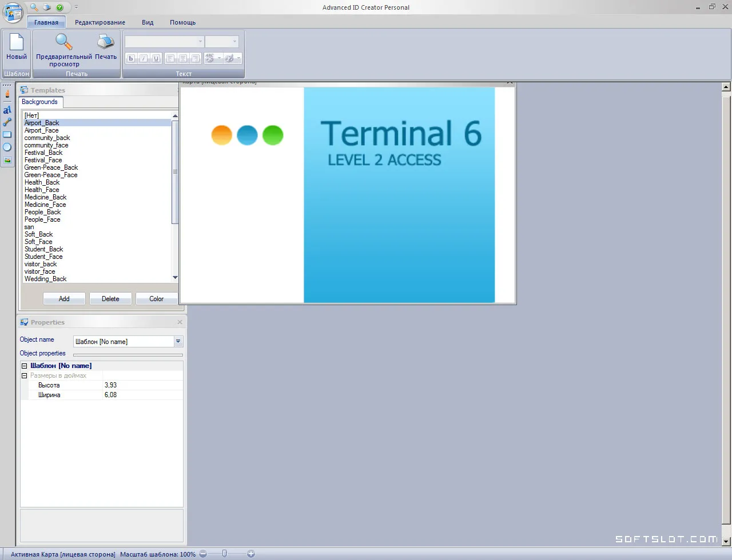Open Предварительный просмотр print preview
This screenshot has height=560, width=732.
(64, 50)
